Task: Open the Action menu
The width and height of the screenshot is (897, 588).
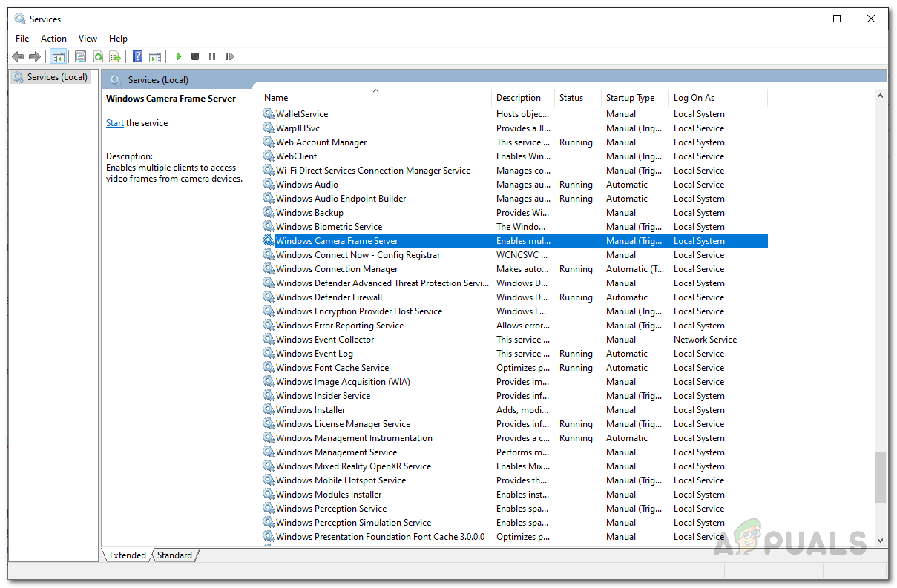Action: pos(53,39)
